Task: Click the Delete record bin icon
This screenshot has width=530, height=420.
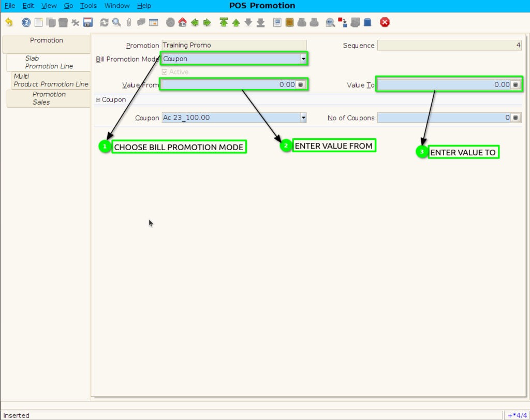Action: pyautogui.click(x=63, y=22)
